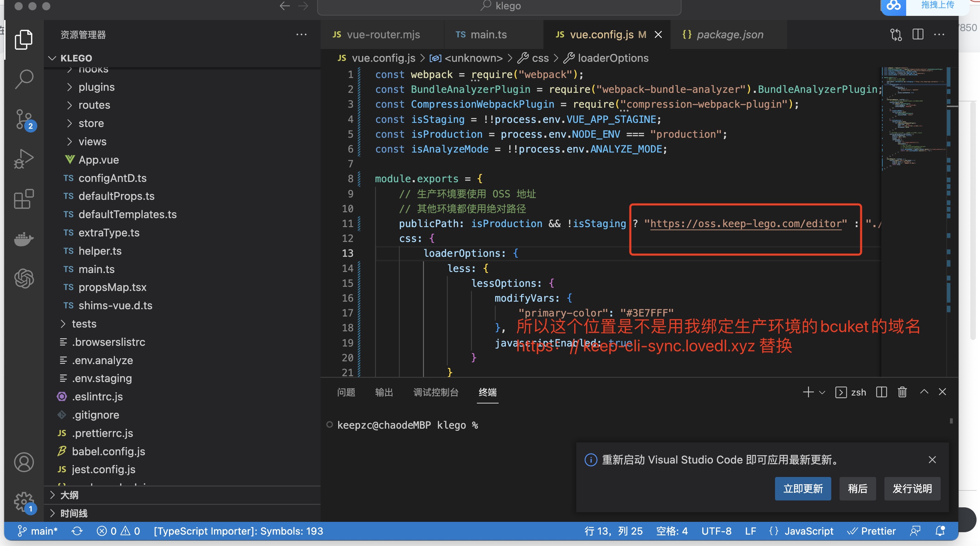Open the 输出 output panel tab
This screenshot has height=546, width=980.
[384, 392]
